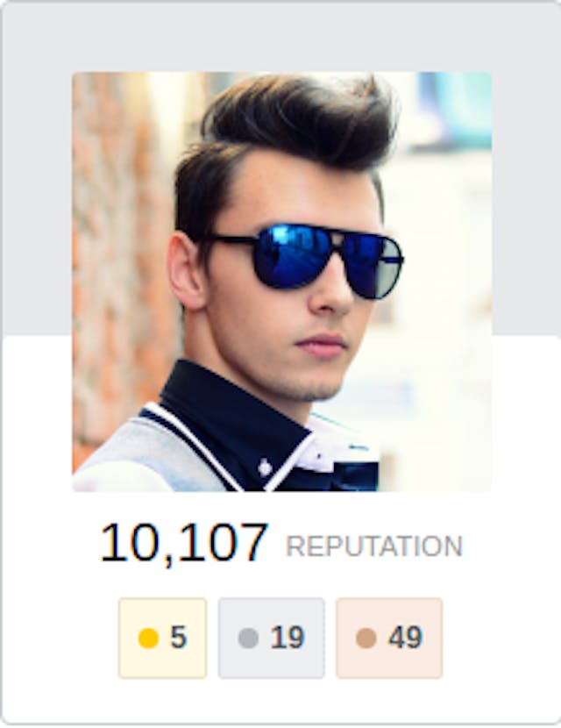Open the silver badges box showing 19
Image resolution: width=561 pixels, height=728 pixels.
[272, 638]
